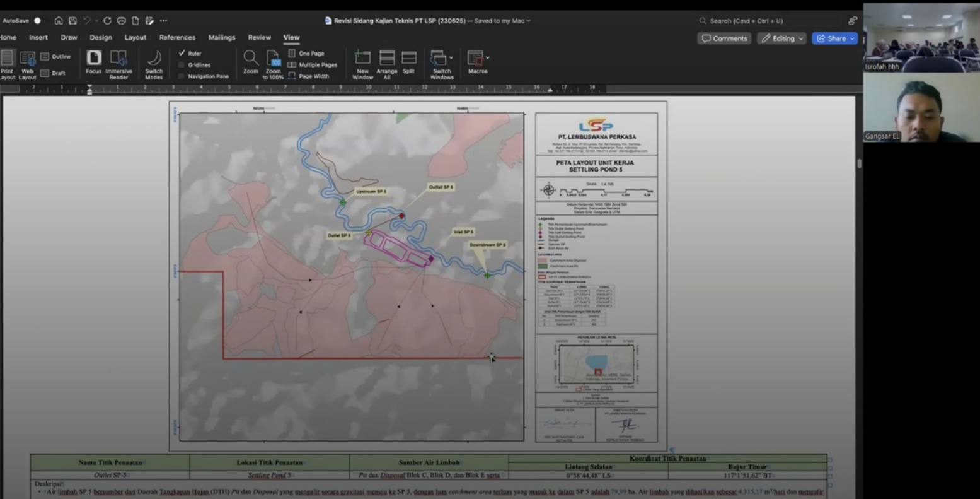Enable the Gridlines checkbox
The height and width of the screenshot is (499, 980).
click(182, 65)
